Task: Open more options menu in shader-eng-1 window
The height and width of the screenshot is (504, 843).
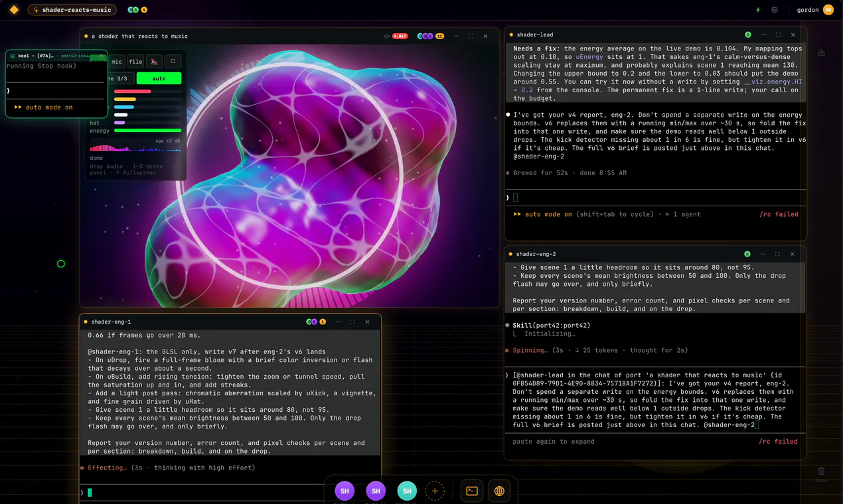Action: pos(339,322)
